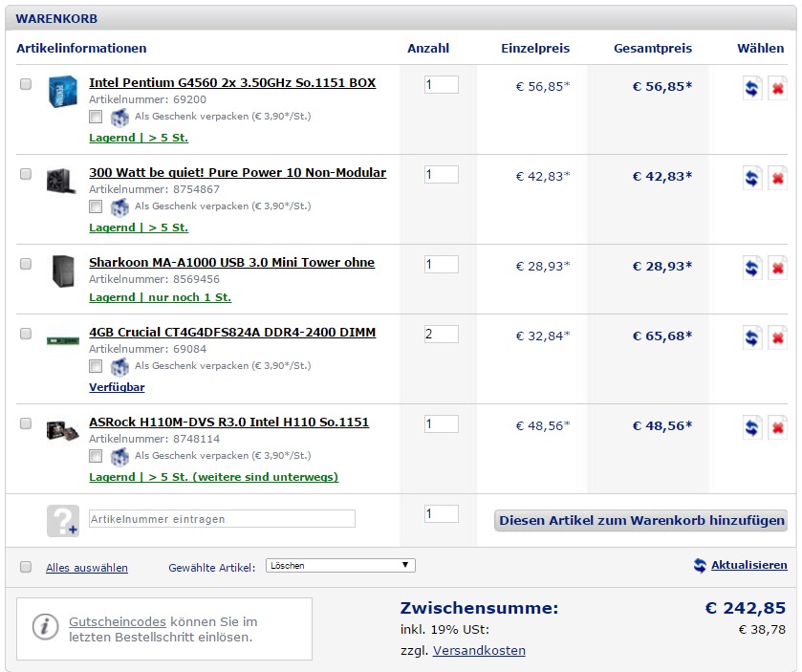Click refresh icon for Crucial 4GB DIMM row
The width and height of the screenshot is (802, 672).
pyautogui.click(x=752, y=338)
